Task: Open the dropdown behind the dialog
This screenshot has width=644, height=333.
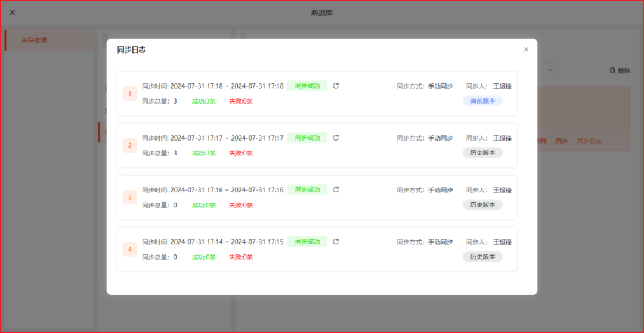Action: pos(547,70)
